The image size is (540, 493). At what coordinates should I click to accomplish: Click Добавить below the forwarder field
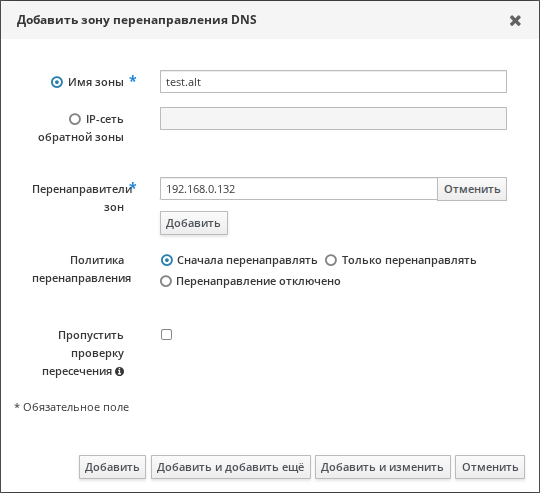[x=194, y=223]
